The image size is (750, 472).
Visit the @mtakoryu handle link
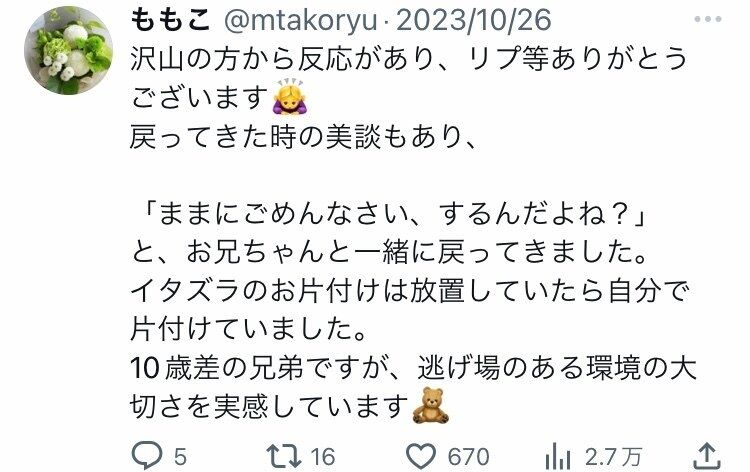tap(300, 21)
